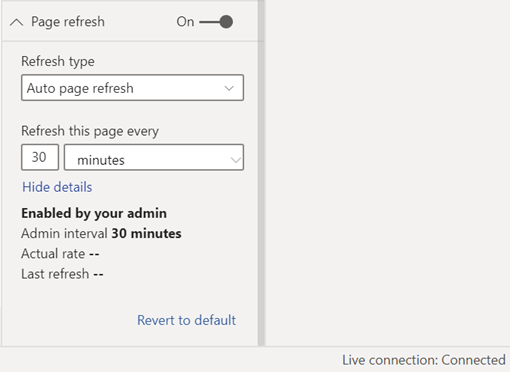The height and width of the screenshot is (372, 510).
Task: Click the Hide details link
Action: click(57, 187)
